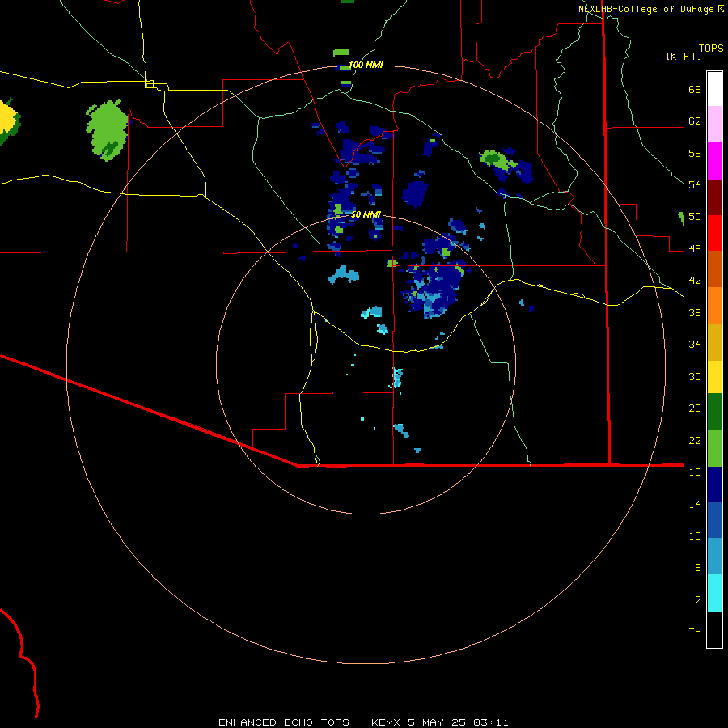The image size is (728, 728).
Task: Click the legend value "62"
Action: (695, 121)
